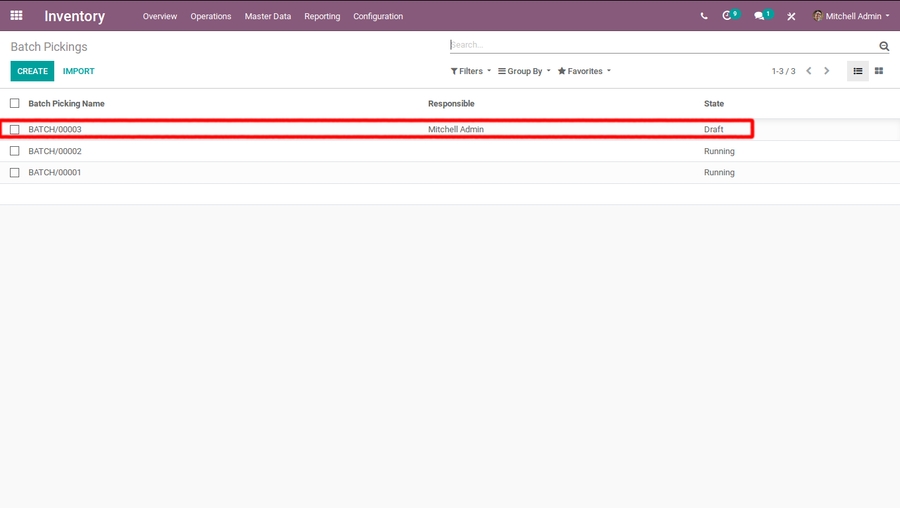
Task: Open the Master Data menu
Action: [x=268, y=16]
